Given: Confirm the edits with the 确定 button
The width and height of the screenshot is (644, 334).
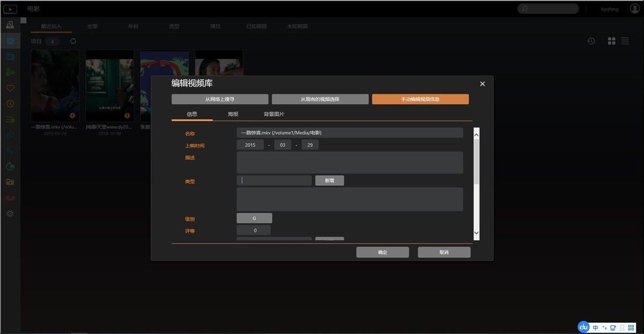Looking at the screenshot, I should [x=383, y=252].
